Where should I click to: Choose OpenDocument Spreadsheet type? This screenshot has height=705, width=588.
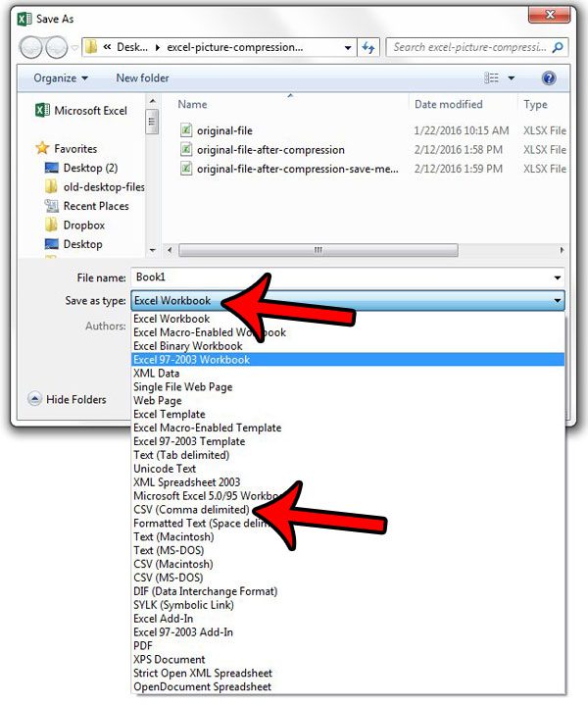pyautogui.click(x=349, y=686)
